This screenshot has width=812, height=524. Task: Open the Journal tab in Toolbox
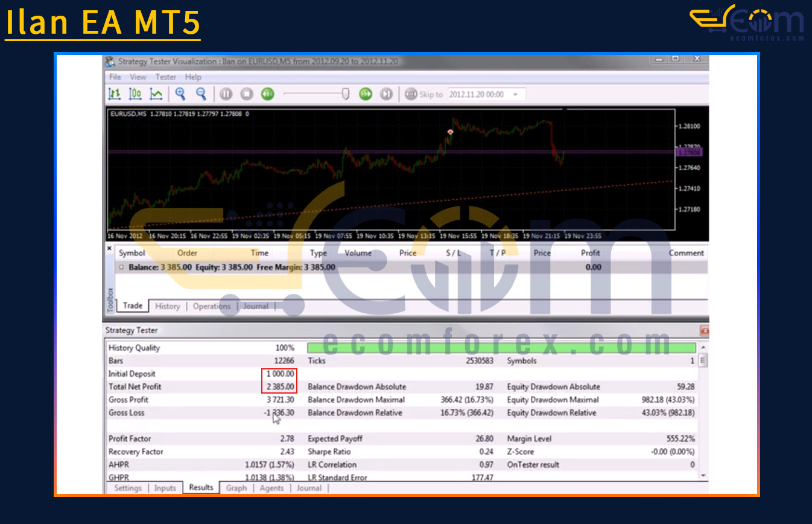(x=256, y=306)
